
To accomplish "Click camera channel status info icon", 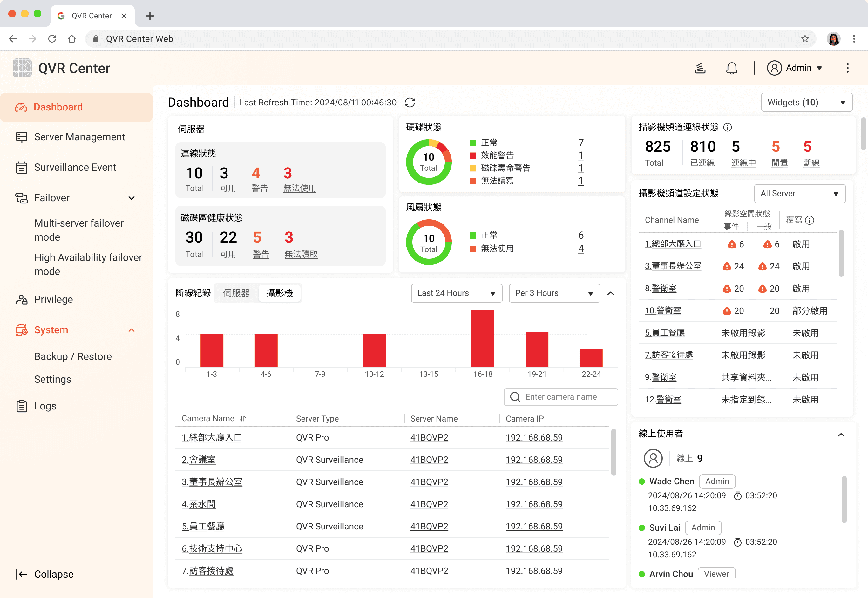I will coord(727,127).
